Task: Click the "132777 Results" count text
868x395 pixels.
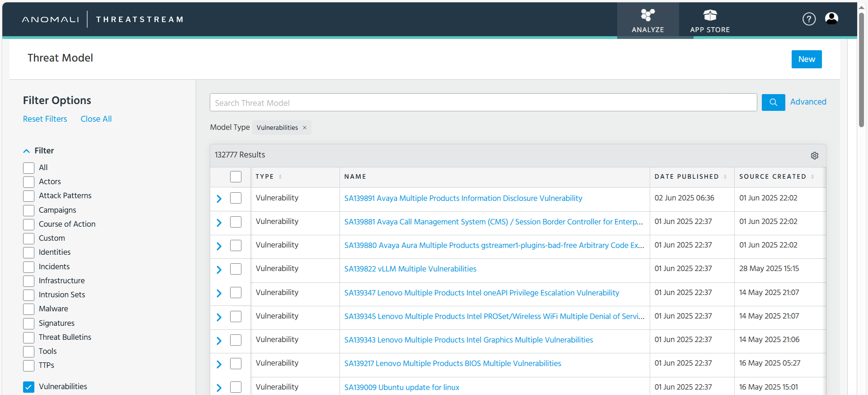Action: 240,155
